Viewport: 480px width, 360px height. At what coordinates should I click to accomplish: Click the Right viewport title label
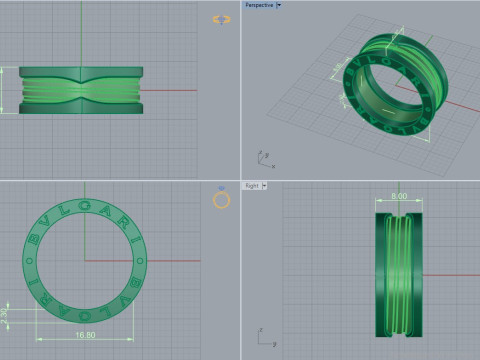pos(252,186)
